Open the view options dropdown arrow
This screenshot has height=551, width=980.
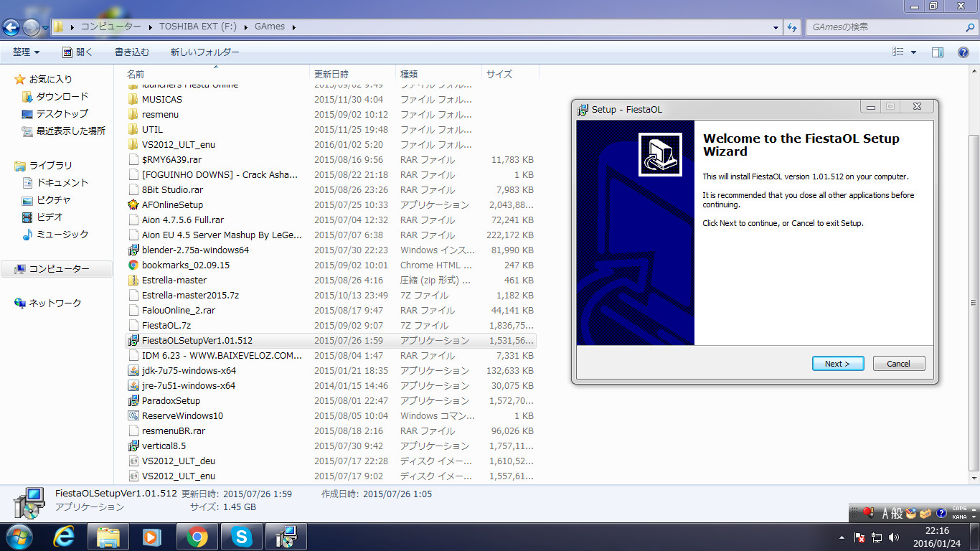tap(913, 52)
